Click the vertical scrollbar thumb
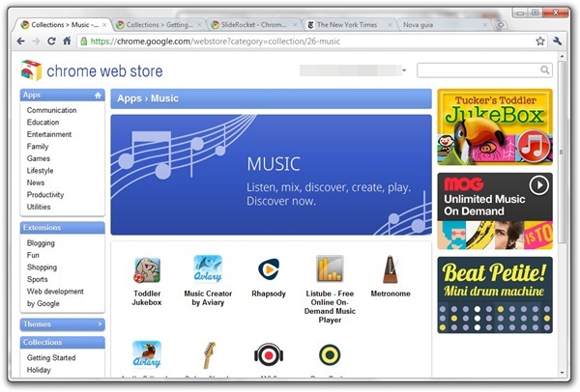Image resolution: width=580 pixels, height=392 pixels. click(x=562, y=152)
